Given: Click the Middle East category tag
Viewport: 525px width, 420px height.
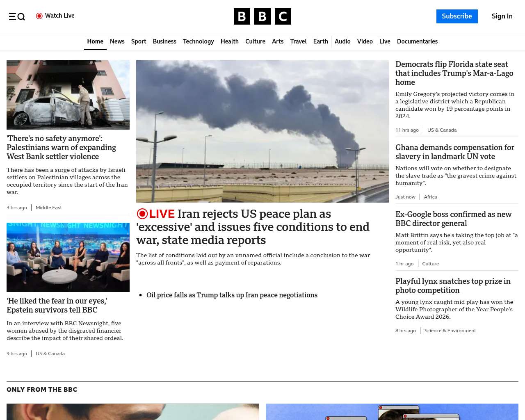Looking at the screenshot, I should (x=49, y=208).
